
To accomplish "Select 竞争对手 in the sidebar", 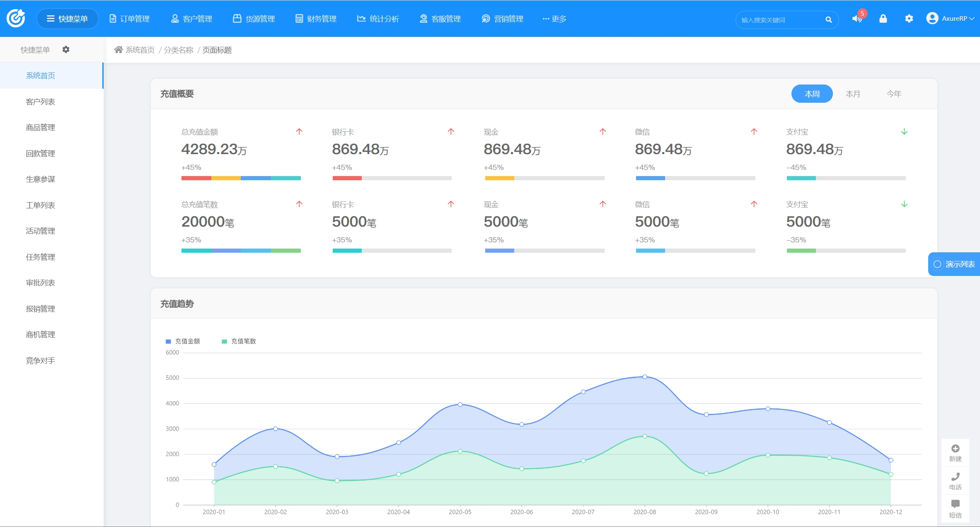I will click(x=51, y=360).
